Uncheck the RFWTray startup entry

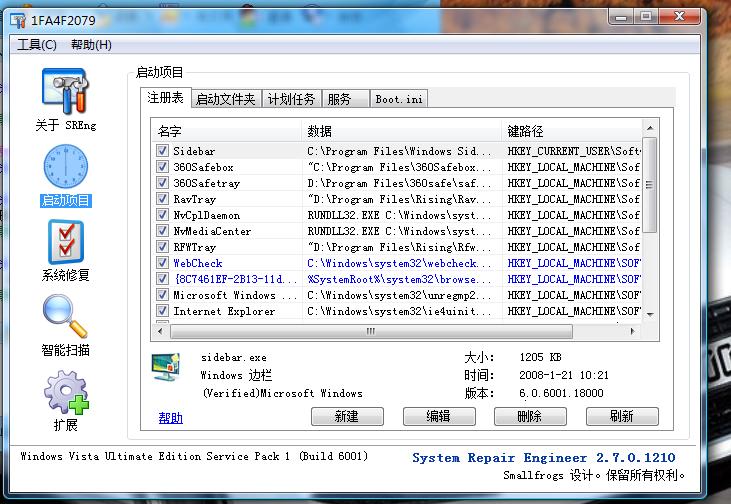[162, 247]
